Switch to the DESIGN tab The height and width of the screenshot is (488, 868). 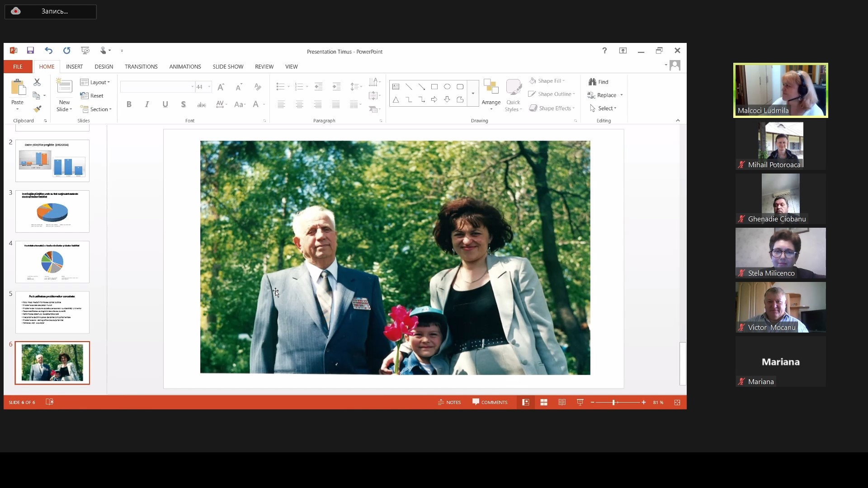click(104, 66)
